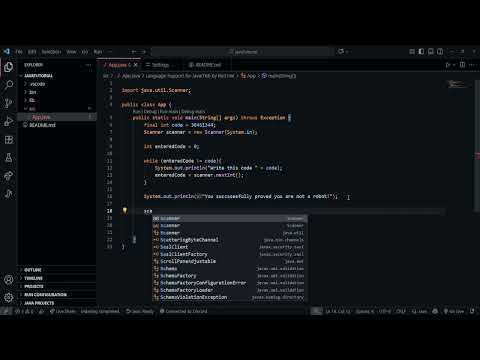Select ScatteringByteChannel suggestion

(230, 240)
